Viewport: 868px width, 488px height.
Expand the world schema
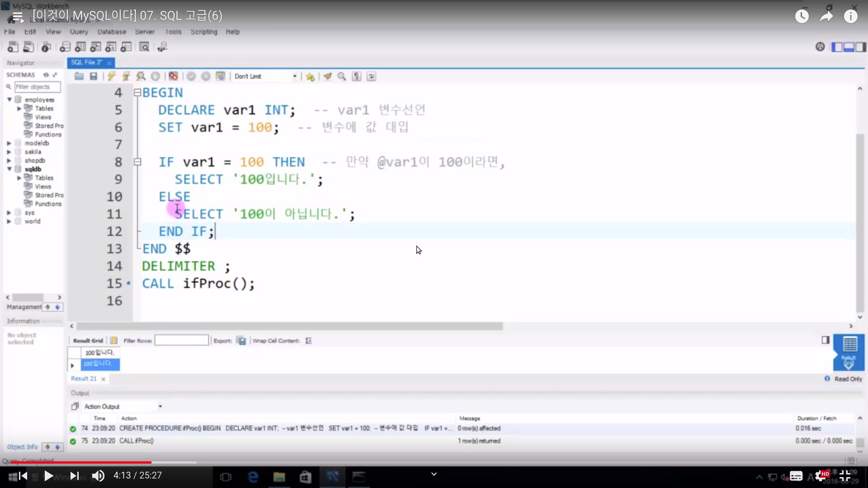(x=9, y=221)
